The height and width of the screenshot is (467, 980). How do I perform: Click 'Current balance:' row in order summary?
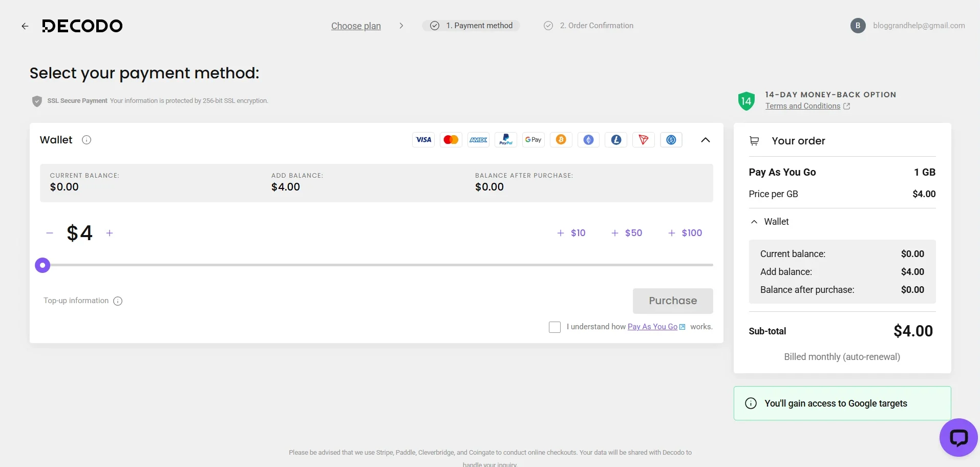point(842,254)
